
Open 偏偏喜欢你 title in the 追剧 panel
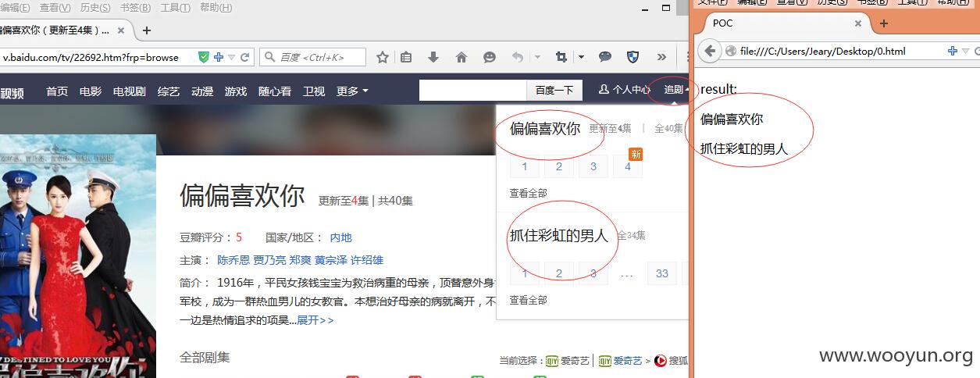tap(545, 128)
